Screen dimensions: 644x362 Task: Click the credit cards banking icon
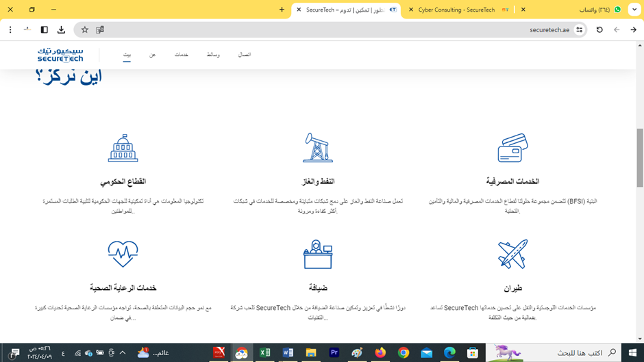click(512, 148)
